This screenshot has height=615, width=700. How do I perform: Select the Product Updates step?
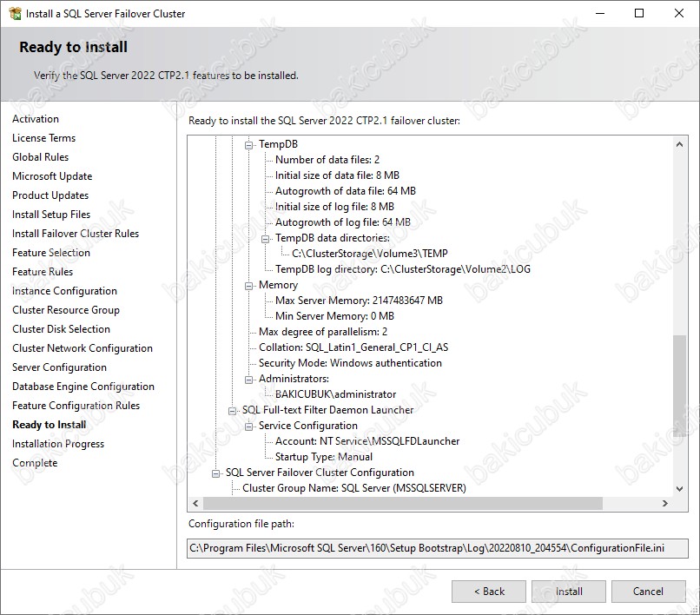tap(50, 195)
